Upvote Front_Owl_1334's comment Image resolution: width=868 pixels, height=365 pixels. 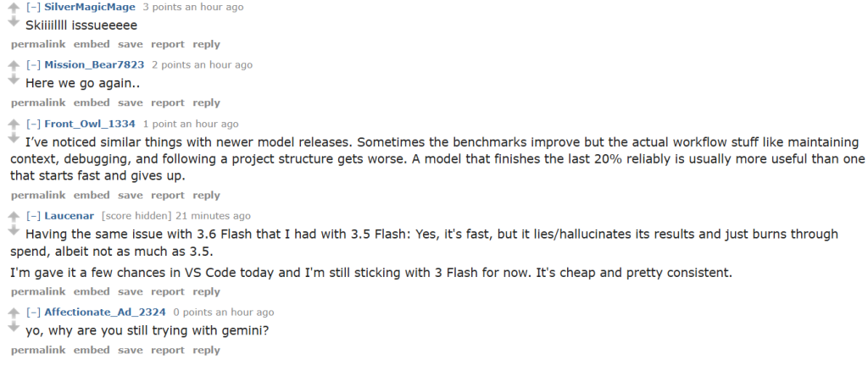[14, 125]
